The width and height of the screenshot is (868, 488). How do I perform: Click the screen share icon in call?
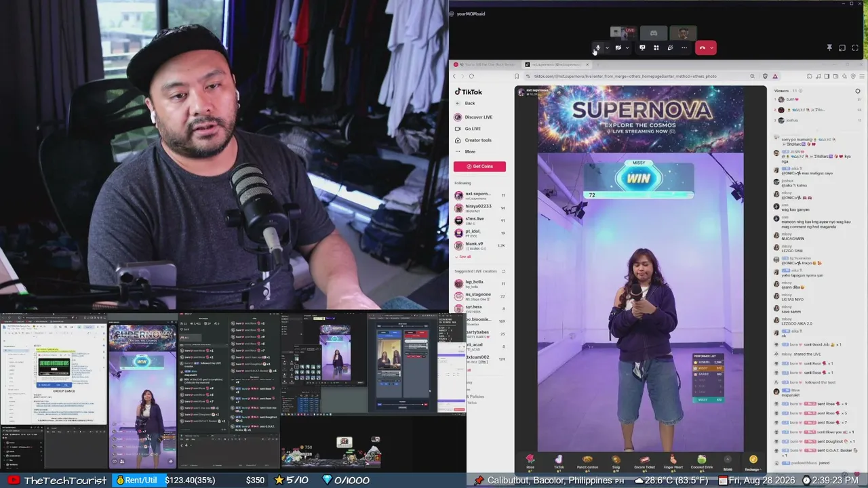tap(642, 47)
